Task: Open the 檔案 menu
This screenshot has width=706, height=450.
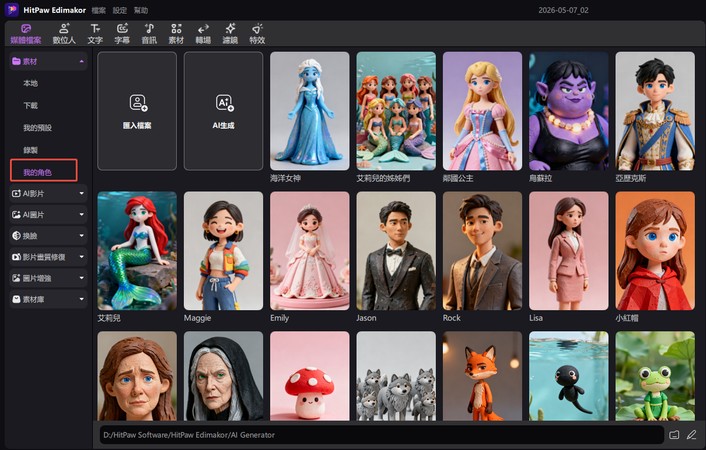Action: tap(99, 10)
